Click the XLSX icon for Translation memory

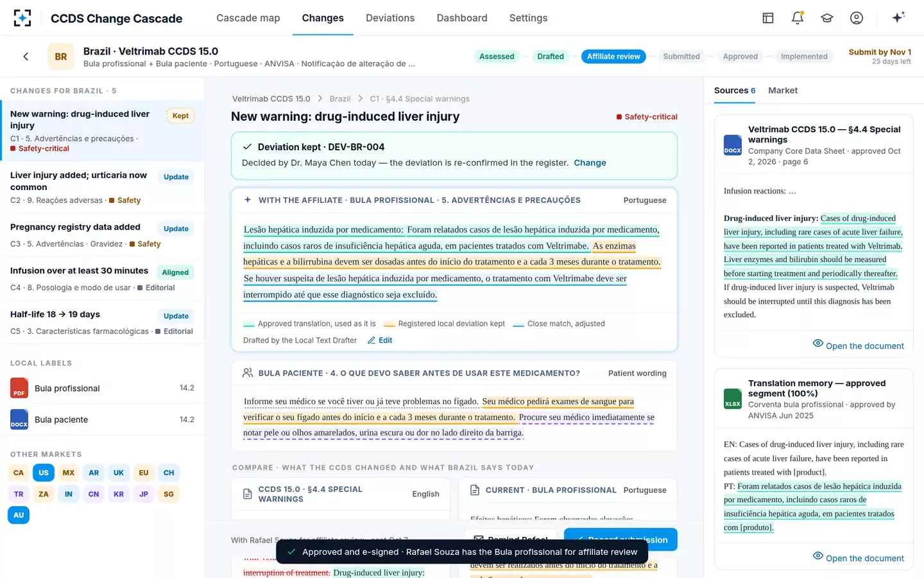click(x=733, y=399)
